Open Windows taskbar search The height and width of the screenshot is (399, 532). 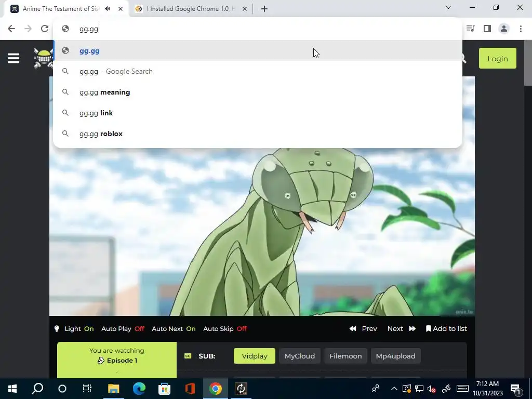coord(37,389)
